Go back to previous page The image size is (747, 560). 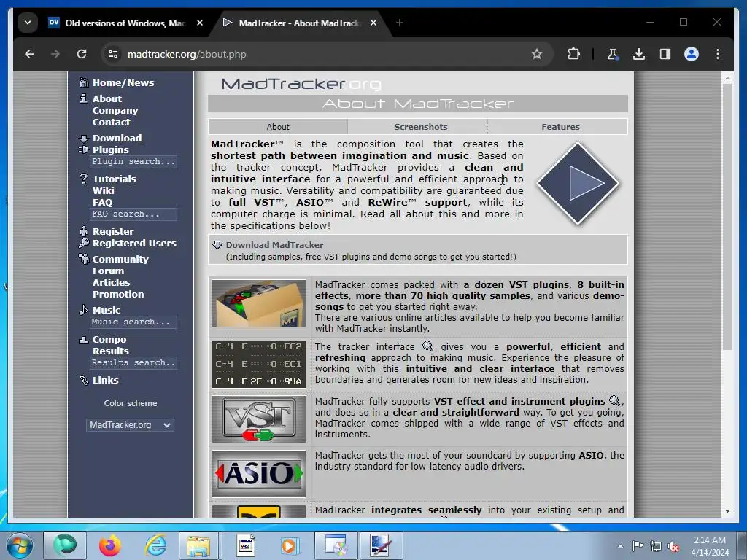click(x=29, y=54)
